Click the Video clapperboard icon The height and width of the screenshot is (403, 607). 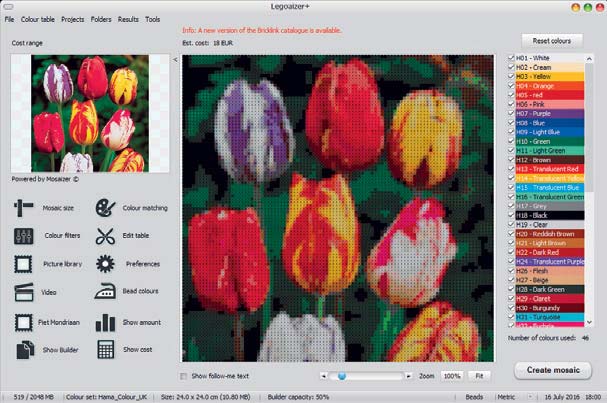[24, 292]
